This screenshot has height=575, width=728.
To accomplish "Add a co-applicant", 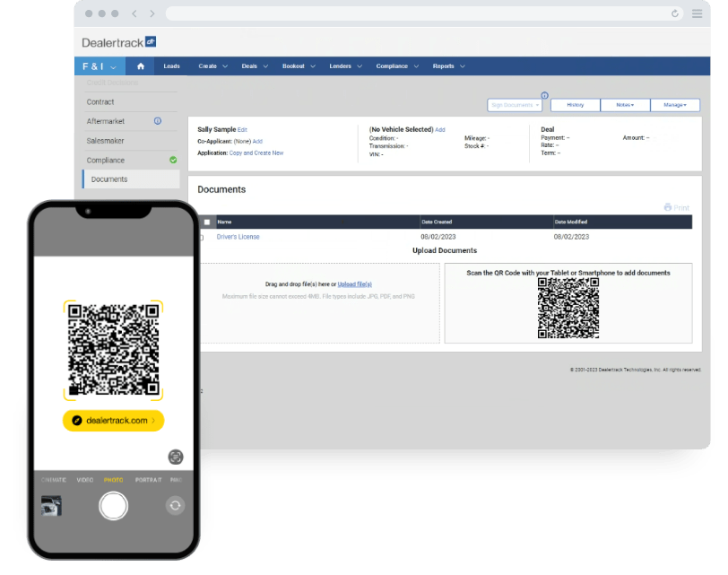I will [257, 141].
